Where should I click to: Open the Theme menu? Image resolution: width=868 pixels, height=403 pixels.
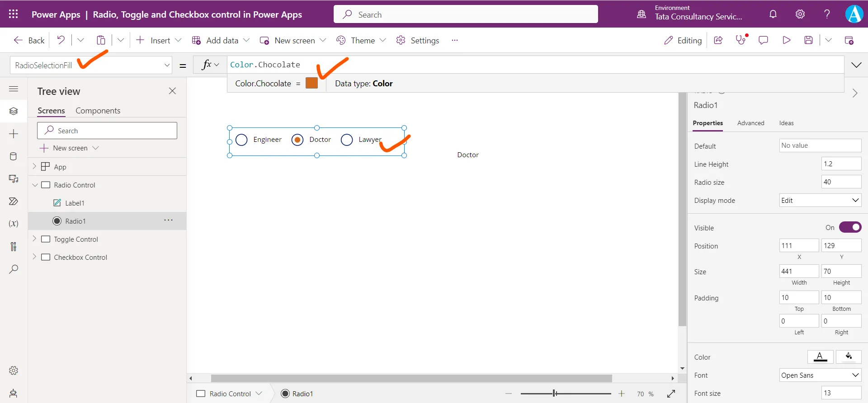[x=361, y=40]
